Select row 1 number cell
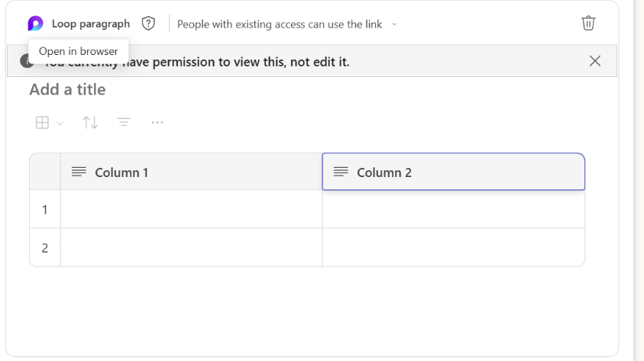This screenshot has width=644, height=361. coord(45,209)
